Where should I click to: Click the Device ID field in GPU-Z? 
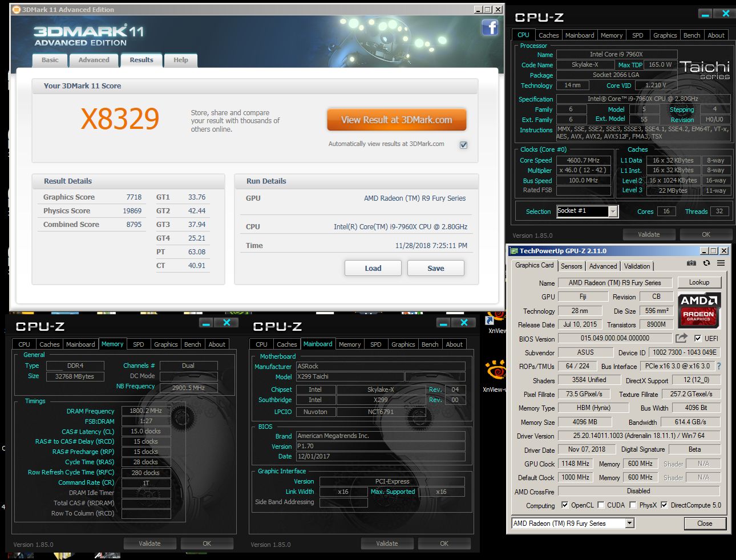pyautogui.click(x=685, y=352)
